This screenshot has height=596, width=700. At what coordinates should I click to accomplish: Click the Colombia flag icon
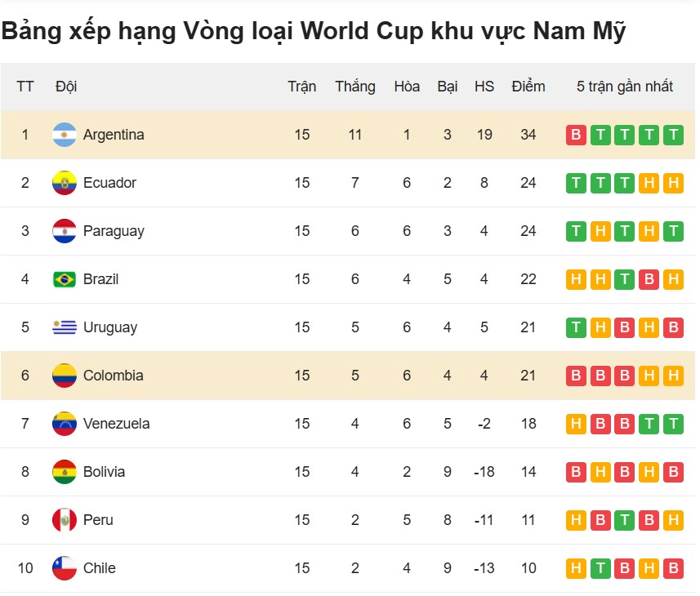(x=65, y=376)
